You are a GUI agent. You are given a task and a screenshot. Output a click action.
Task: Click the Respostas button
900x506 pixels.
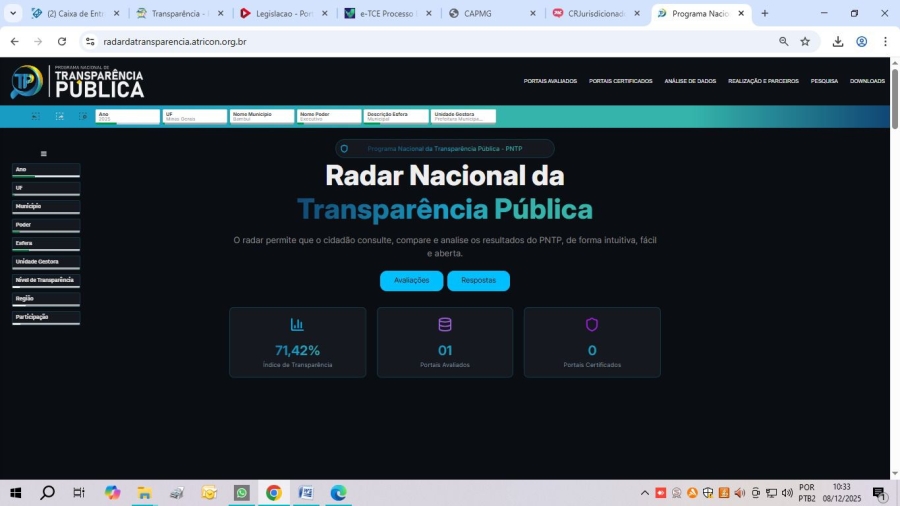coord(478,281)
